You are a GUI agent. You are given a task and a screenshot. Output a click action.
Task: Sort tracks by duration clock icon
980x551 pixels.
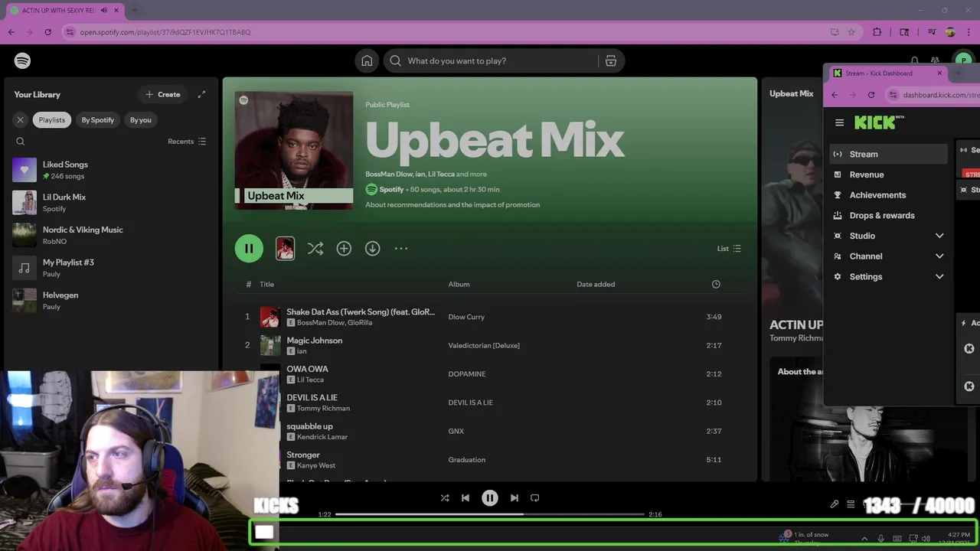(716, 284)
